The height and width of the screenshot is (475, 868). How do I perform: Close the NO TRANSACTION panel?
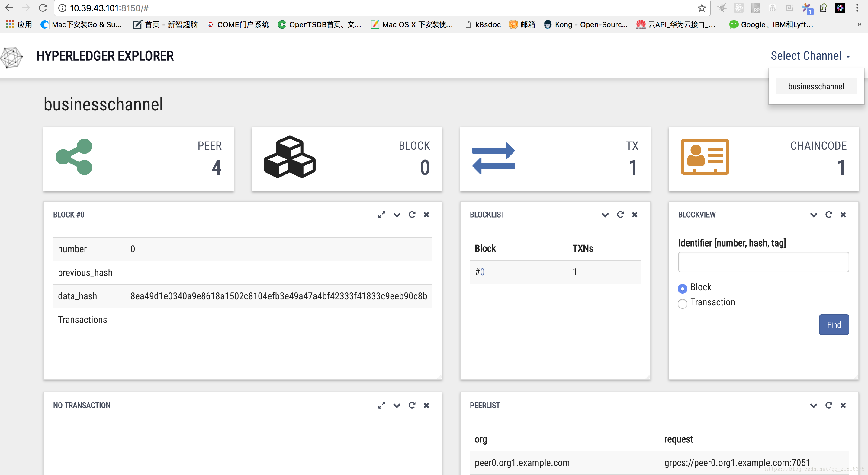pos(426,405)
